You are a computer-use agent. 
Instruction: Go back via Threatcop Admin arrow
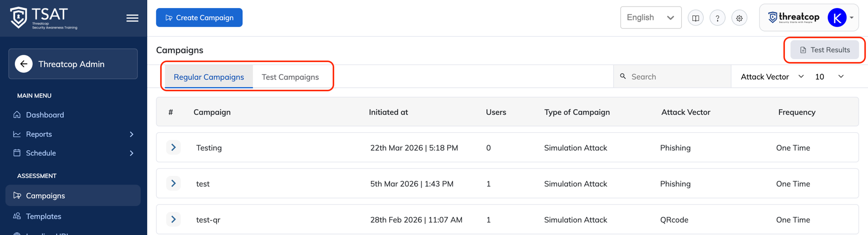tap(24, 64)
